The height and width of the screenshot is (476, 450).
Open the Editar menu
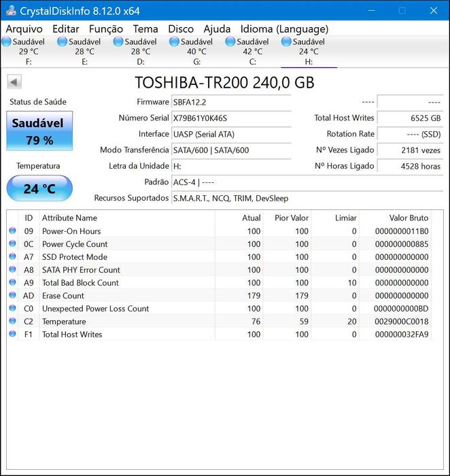point(65,29)
